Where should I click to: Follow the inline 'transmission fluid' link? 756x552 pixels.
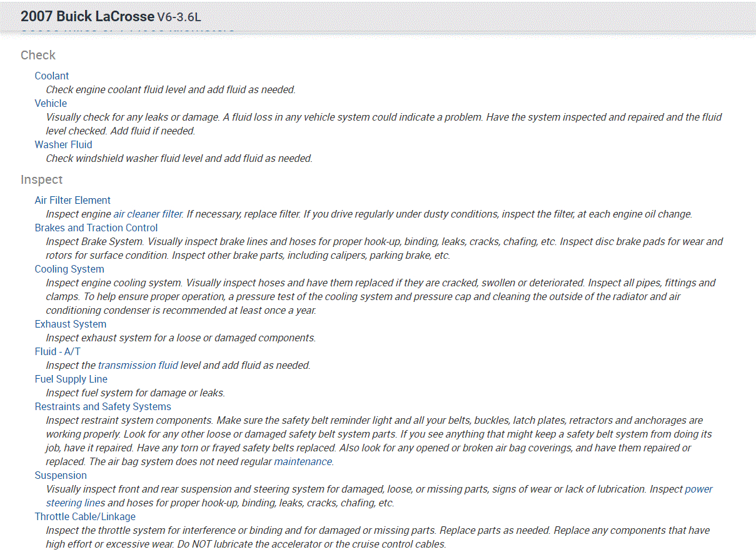tap(138, 365)
